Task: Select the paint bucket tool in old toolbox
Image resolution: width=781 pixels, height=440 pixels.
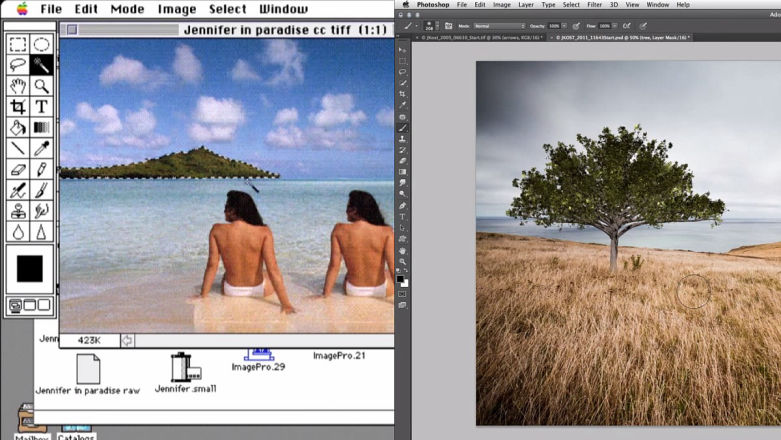Action: (18, 128)
